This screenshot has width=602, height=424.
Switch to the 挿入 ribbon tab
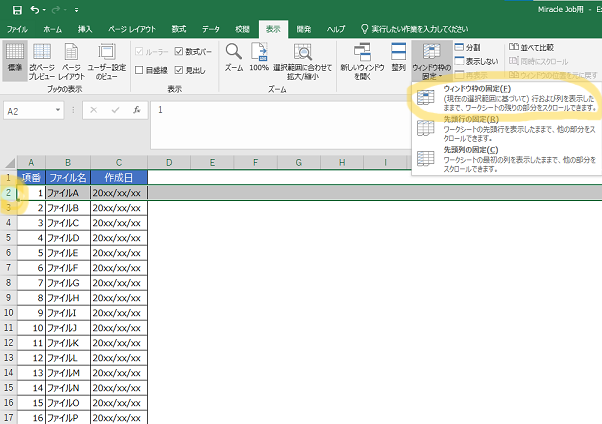point(85,29)
